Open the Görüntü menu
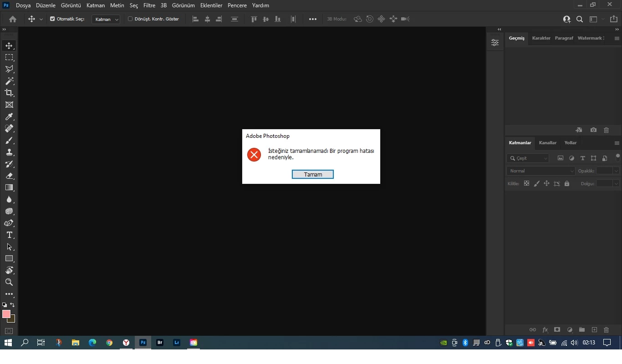This screenshot has height=364, width=622. pyautogui.click(x=71, y=5)
